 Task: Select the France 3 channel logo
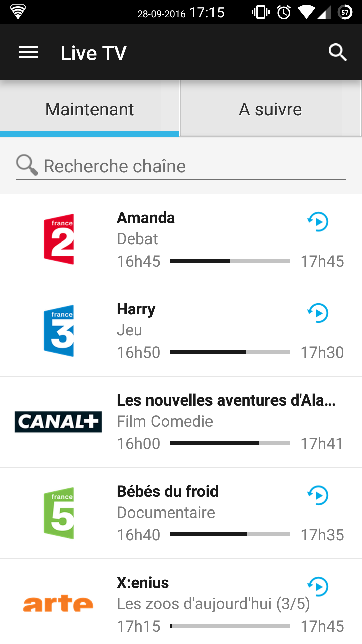pos(59,330)
